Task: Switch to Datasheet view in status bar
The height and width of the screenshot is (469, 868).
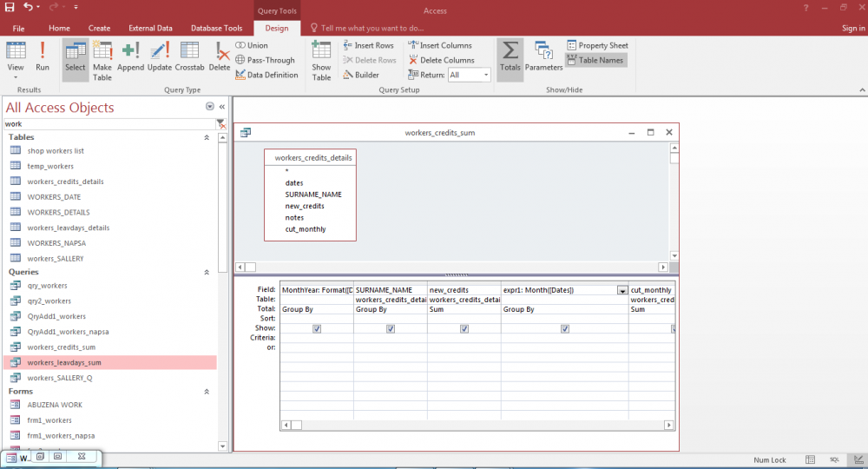Action: (810, 459)
